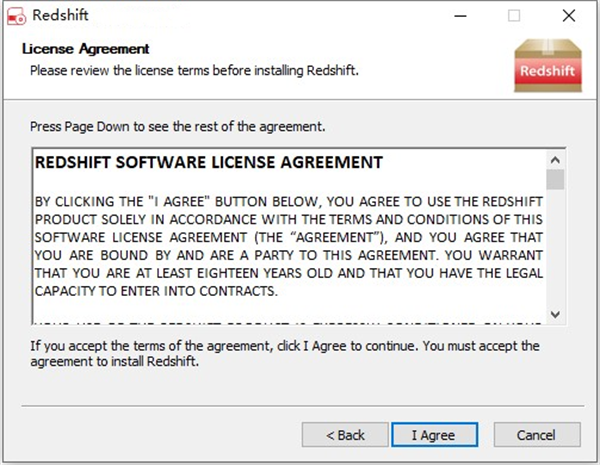Click the license scrollbar down arrow

(x=555, y=314)
